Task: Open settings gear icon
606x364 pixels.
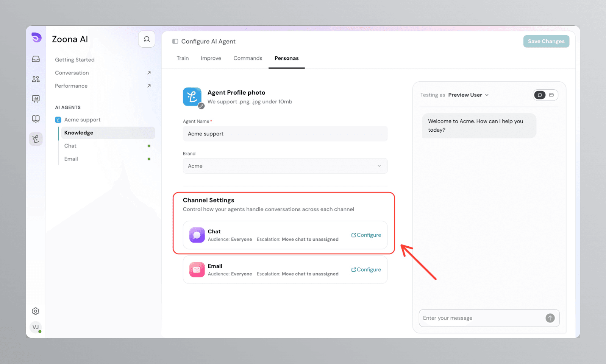Action: point(36,311)
